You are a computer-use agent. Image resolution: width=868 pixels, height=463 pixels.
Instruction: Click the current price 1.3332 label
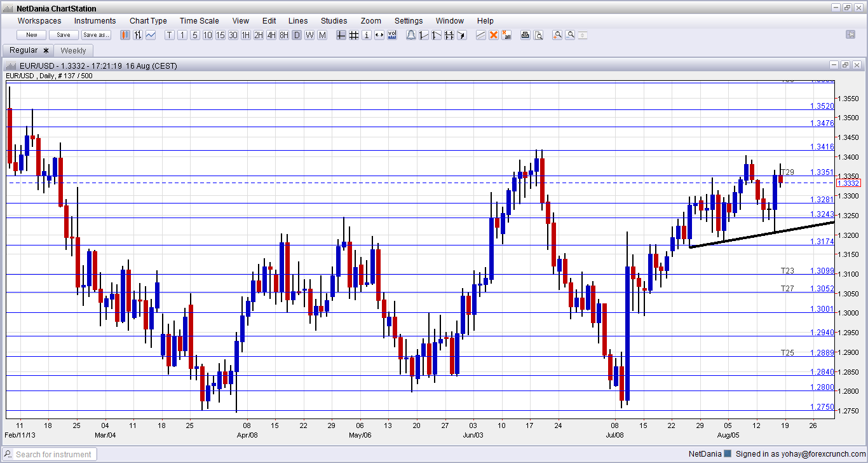point(848,183)
